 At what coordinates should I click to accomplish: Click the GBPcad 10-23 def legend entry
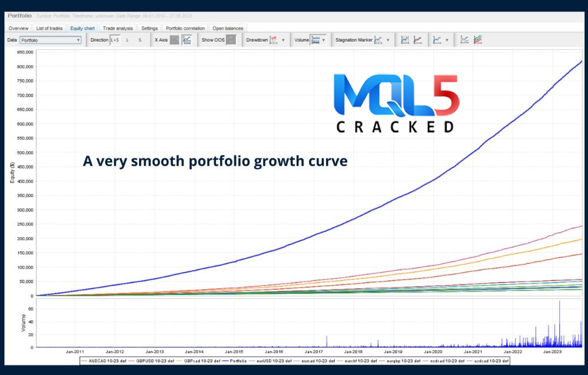[198, 361]
